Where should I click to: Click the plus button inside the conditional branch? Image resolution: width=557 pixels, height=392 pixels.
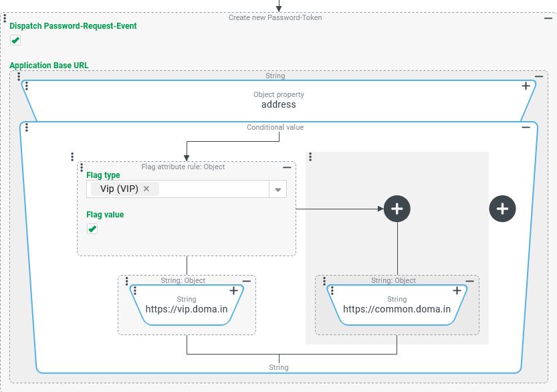pos(397,209)
